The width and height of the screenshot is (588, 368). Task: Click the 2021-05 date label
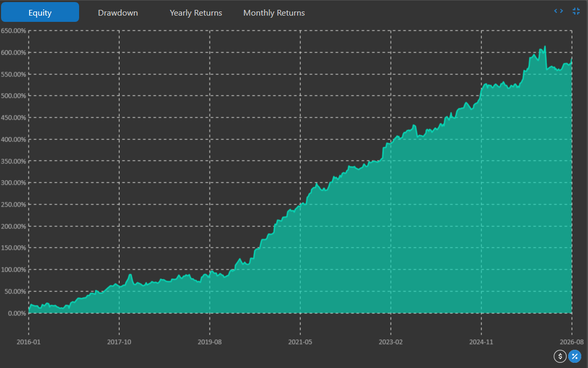(300, 342)
